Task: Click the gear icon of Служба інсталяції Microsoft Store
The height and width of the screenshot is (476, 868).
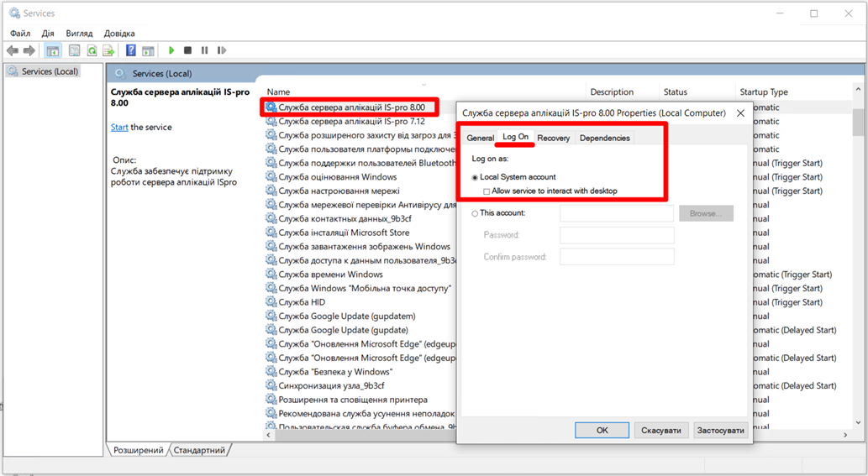Action: [x=271, y=233]
